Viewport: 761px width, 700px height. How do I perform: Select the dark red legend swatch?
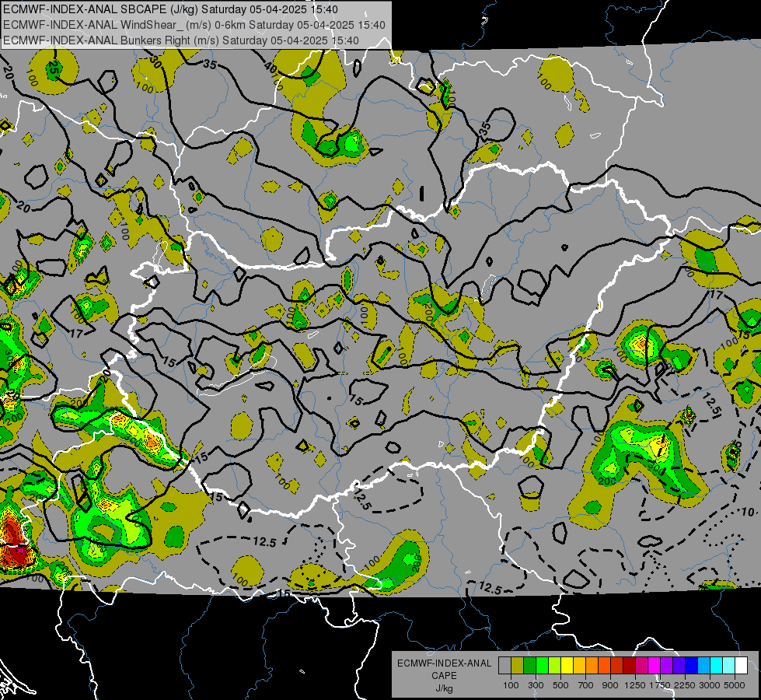pos(629,666)
